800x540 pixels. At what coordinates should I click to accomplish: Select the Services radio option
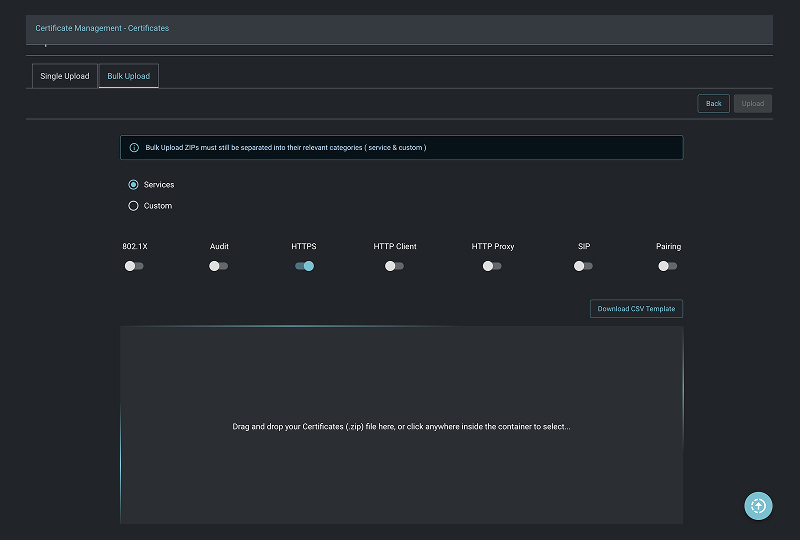coord(134,185)
